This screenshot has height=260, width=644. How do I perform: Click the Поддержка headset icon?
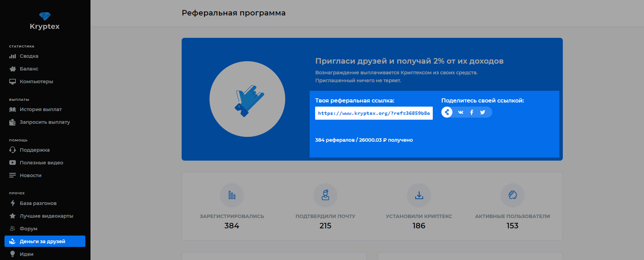coord(12,150)
